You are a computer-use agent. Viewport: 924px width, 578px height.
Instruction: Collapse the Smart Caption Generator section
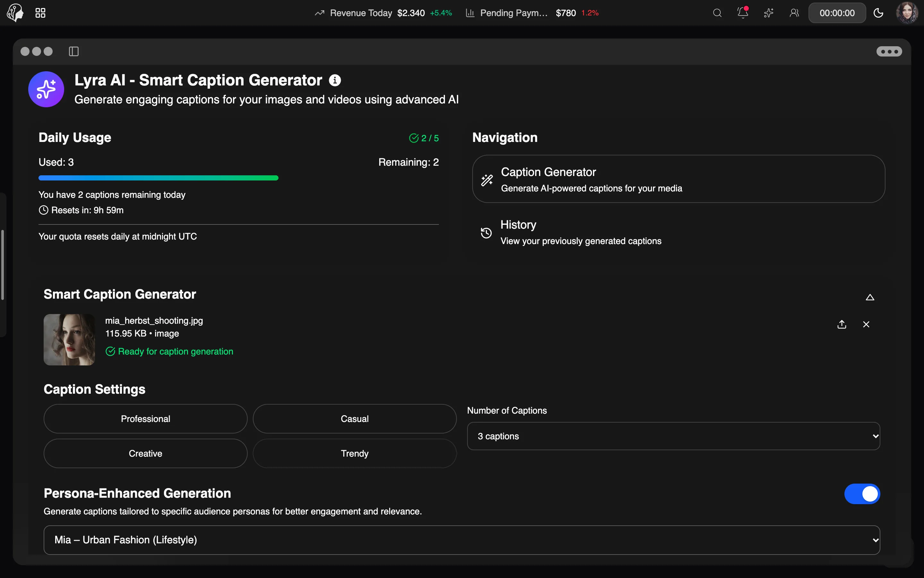pos(870,297)
